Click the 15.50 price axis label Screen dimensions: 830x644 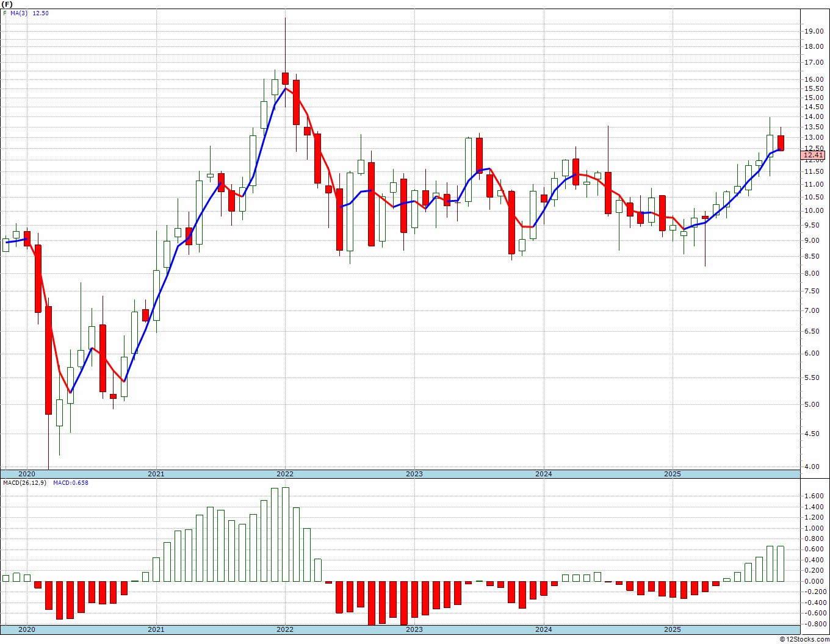coord(814,89)
